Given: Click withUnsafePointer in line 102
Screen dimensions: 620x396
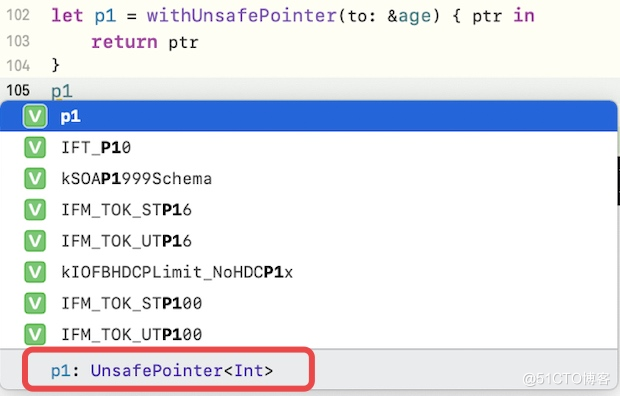Looking at the screenshot, I should click(x=242, y=16).
